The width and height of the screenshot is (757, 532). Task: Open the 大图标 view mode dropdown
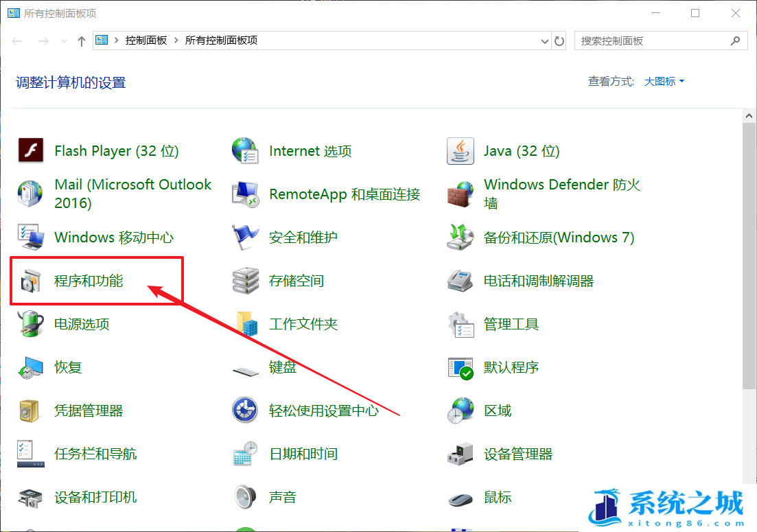pos(664,81)
